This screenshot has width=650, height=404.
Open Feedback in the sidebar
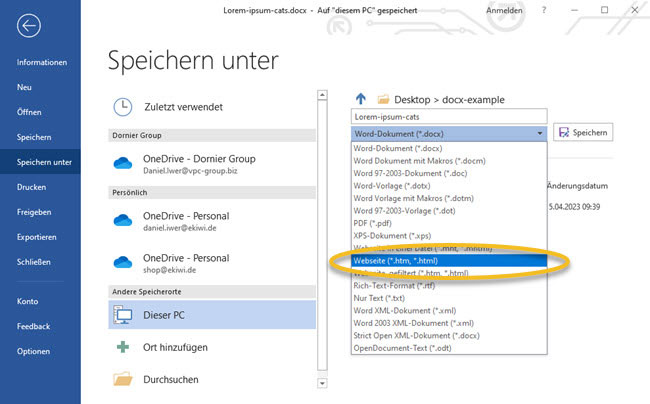pyautogui.click(x=40, y=326)
